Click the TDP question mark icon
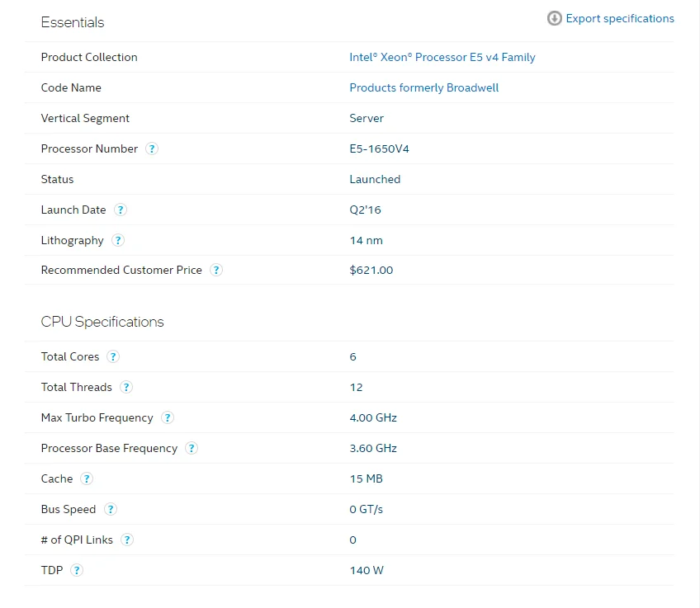This screenshot has width=700, height=608. point(77,571)
